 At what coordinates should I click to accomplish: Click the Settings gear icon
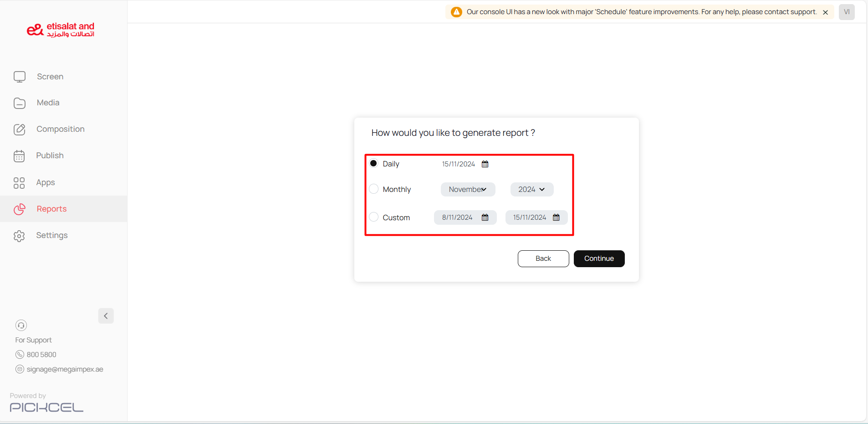[x=19, y=236]
